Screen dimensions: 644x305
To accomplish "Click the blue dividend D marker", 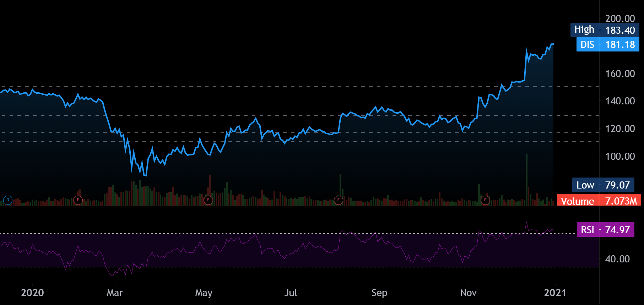I will point(7,200).
